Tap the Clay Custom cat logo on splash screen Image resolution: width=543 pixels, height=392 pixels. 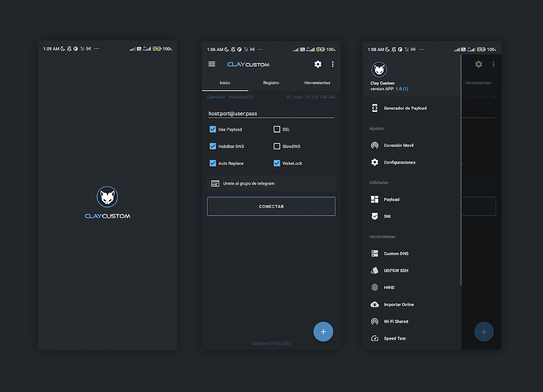click(107, 196)
